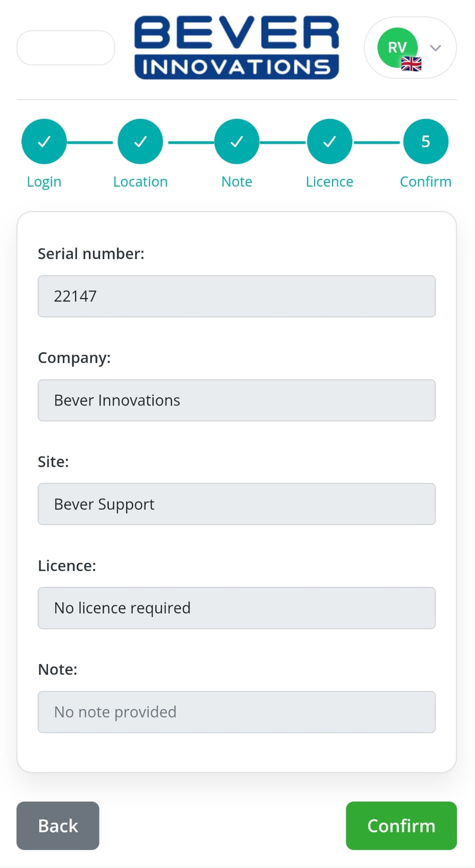Click the green Confirm button
The height and width of the screenshot is (868, 475).
tap(401, 826)
